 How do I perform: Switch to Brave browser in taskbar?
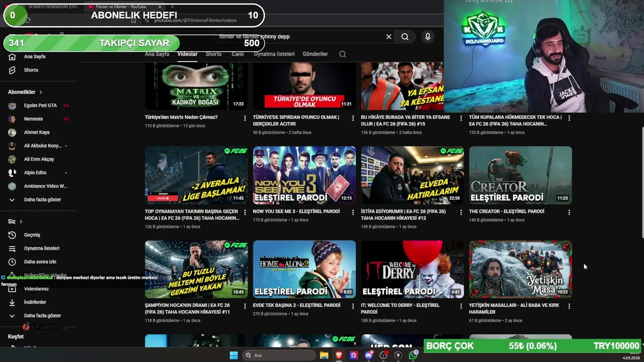tap(339, 355)
